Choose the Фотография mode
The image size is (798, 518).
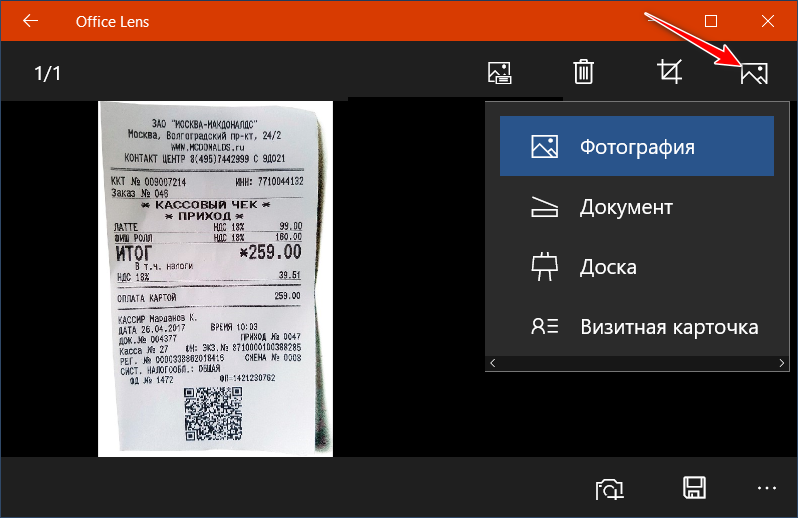[637, 147]
